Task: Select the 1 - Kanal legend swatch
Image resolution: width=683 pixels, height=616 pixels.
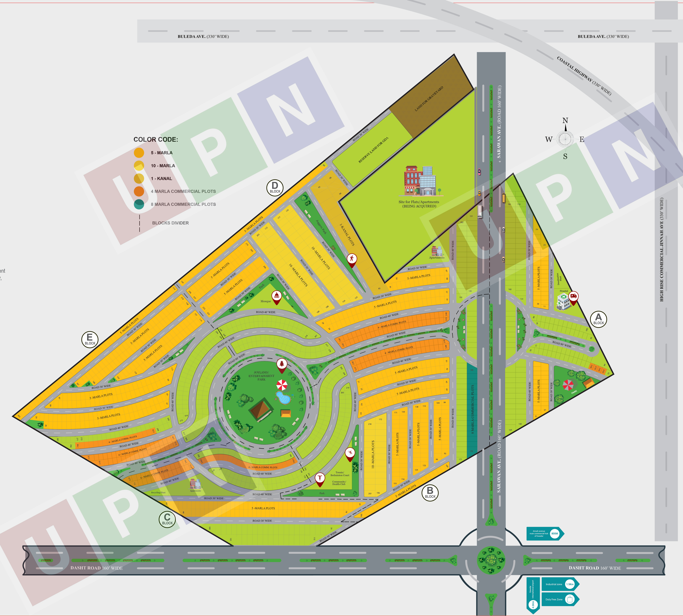Action: click(x=139, y=178)
